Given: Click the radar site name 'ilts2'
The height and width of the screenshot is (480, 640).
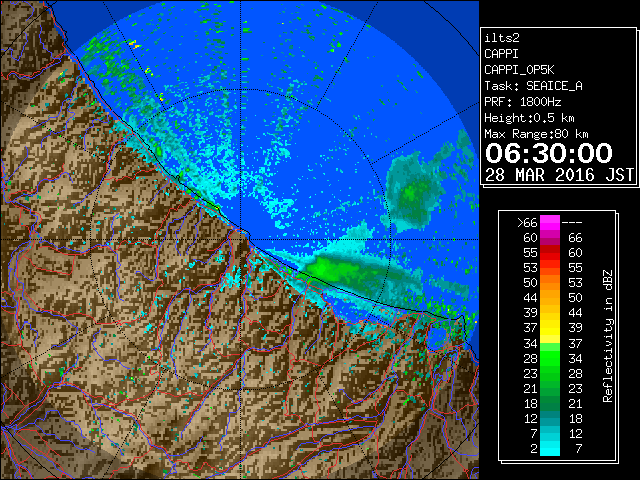Looking at the screenshot, I should (502, 38).
